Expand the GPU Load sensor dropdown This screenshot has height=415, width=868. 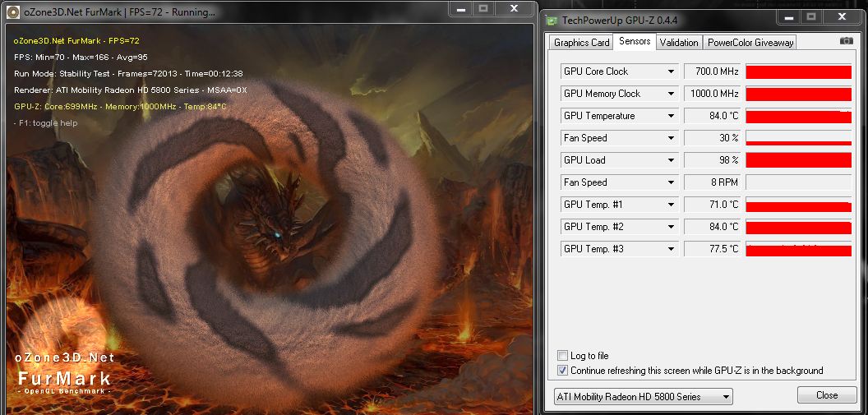(x=671, y=160)
